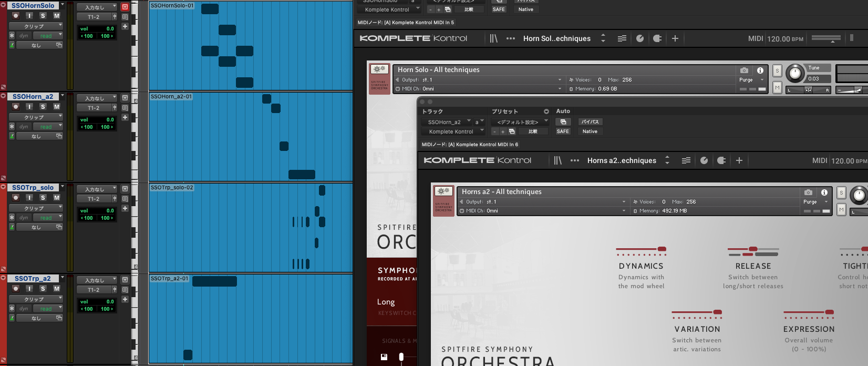
Task: Click info icon in Horns a2 Kontakt header
Action: click(824, 192)
